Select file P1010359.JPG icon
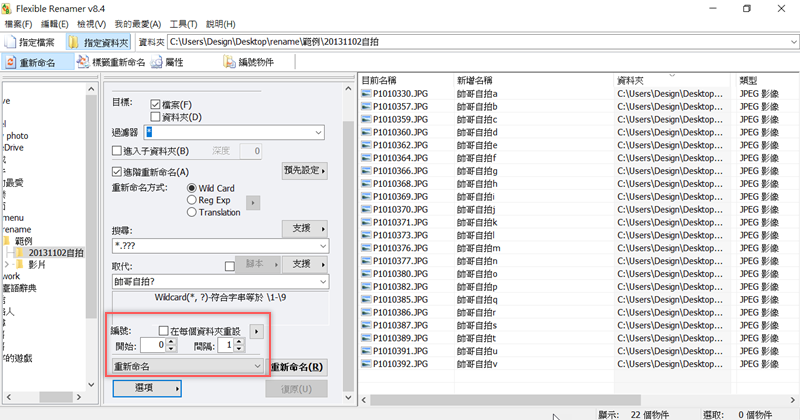800x420 pixels. tap(366, 119)
